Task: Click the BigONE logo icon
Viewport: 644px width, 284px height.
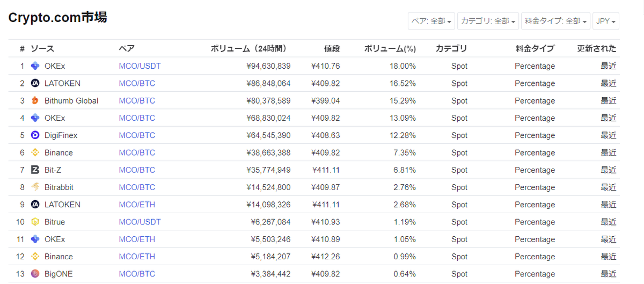Action: 35,274
